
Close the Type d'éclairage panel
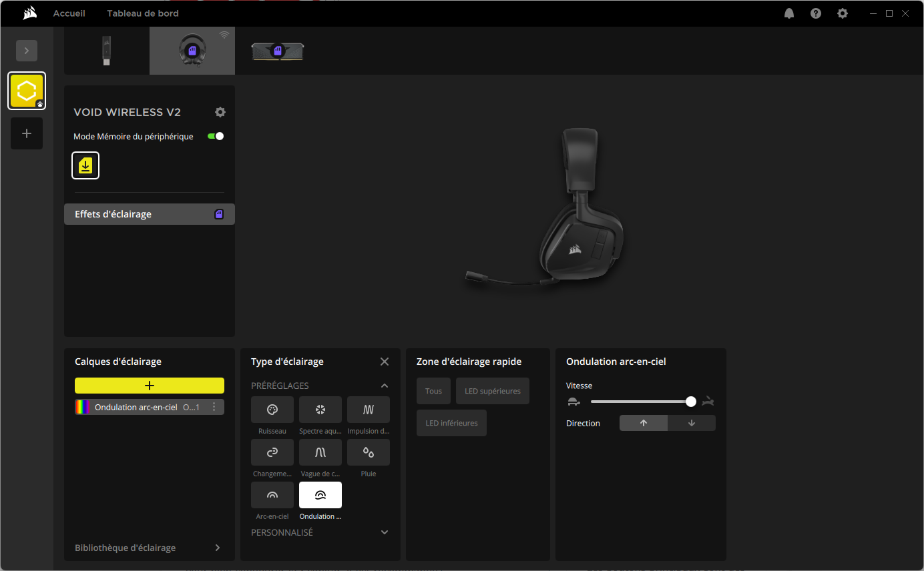point(385,362)
